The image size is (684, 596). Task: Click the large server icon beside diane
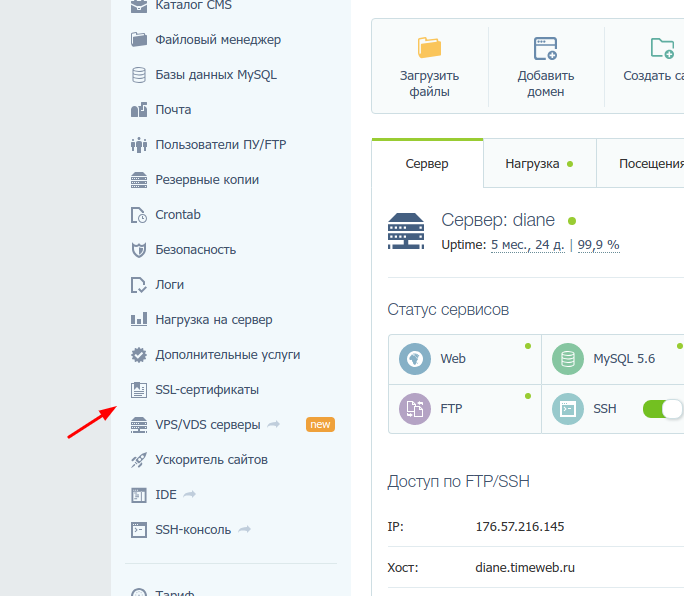(406, 231)
